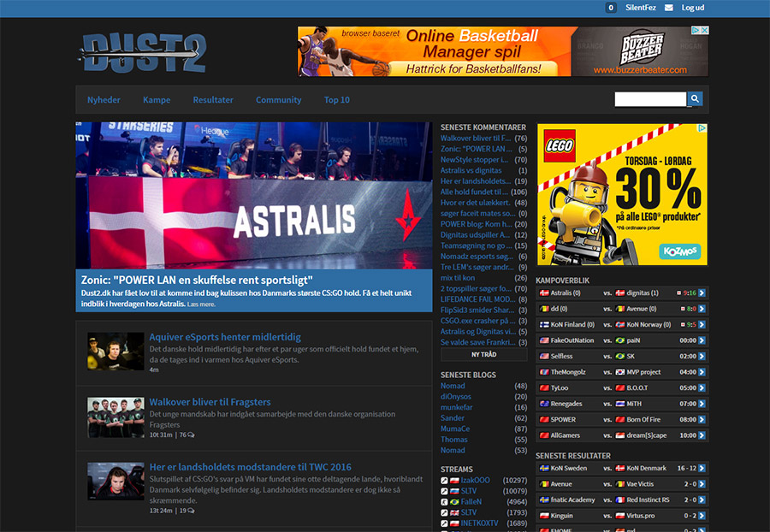Click the stream platform icon next to IzakOOO

[444, 481]
